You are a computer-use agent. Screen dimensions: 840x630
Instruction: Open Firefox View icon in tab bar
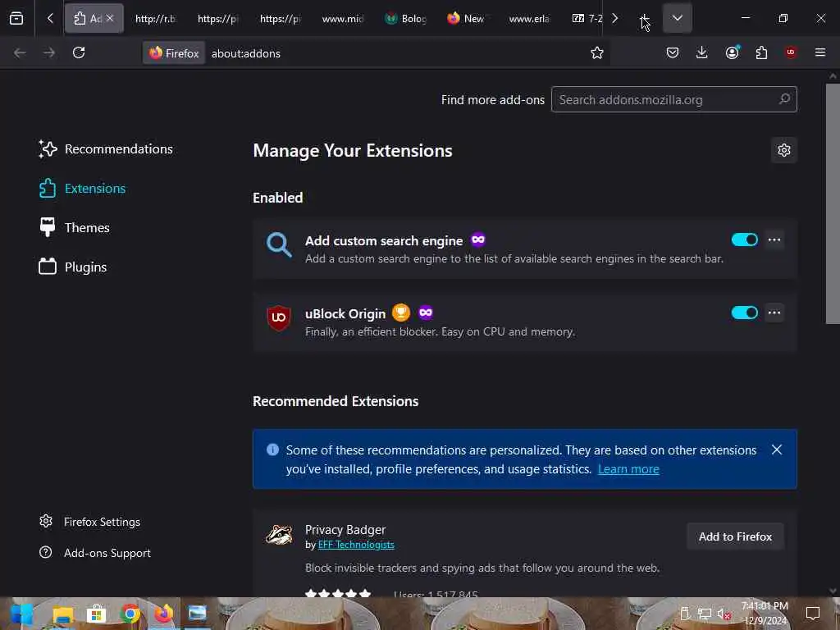(16, 18)
